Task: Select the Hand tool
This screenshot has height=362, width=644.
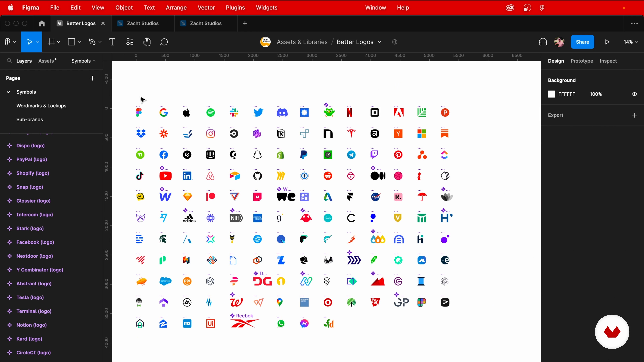Action: click(x=147, y=42)
